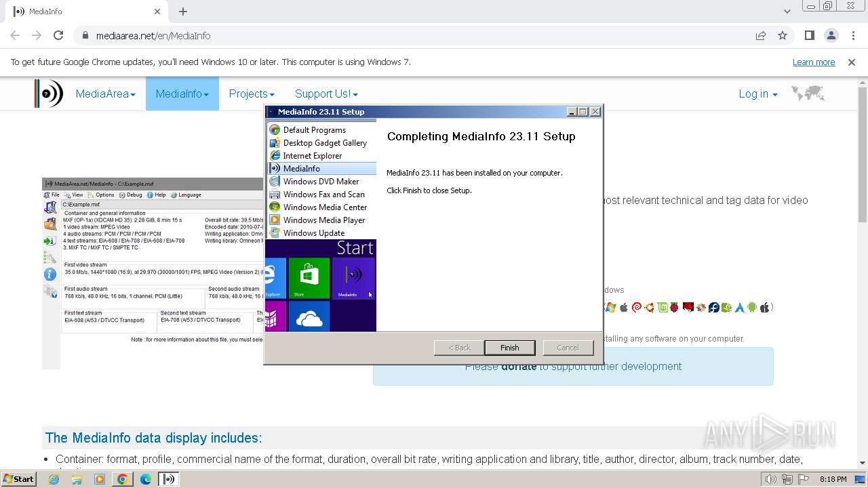Click the site info lock icon
Screen dimensions: 868x488
(x=85, y=35)
